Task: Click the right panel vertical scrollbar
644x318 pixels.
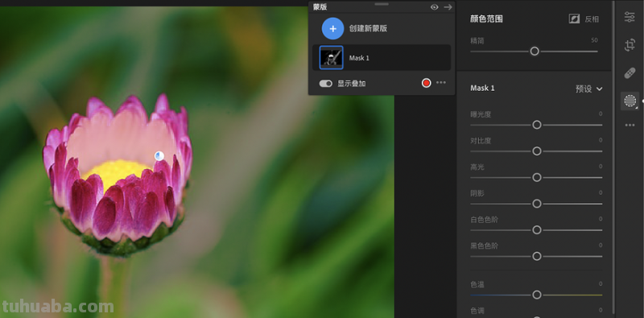Action: 613,156
